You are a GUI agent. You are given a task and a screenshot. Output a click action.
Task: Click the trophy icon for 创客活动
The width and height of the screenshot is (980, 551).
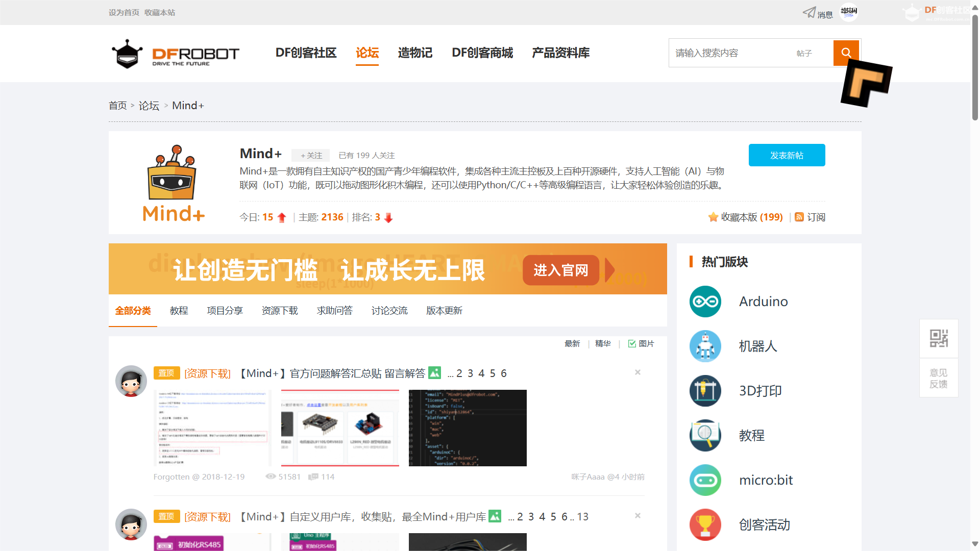(705, 524)
